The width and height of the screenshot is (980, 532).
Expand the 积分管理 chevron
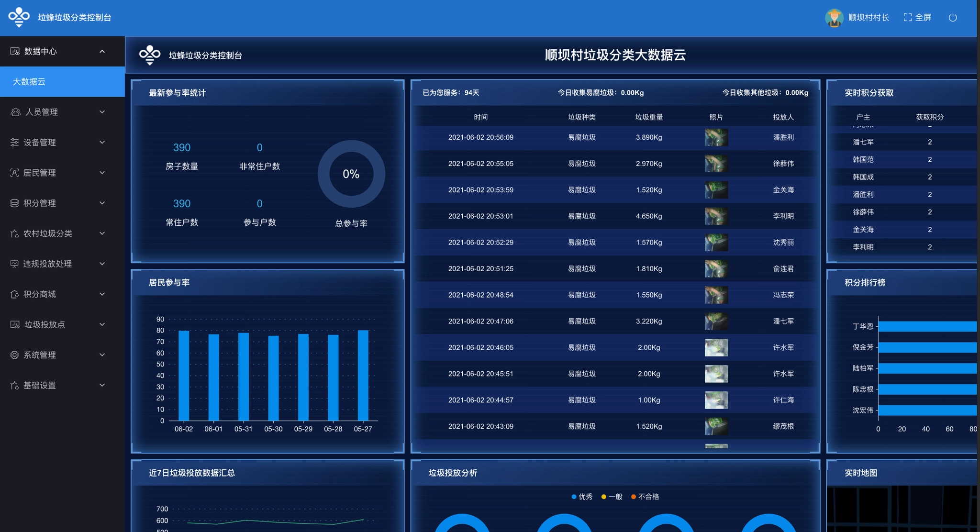pyautogui.click(x=102, y=203)
